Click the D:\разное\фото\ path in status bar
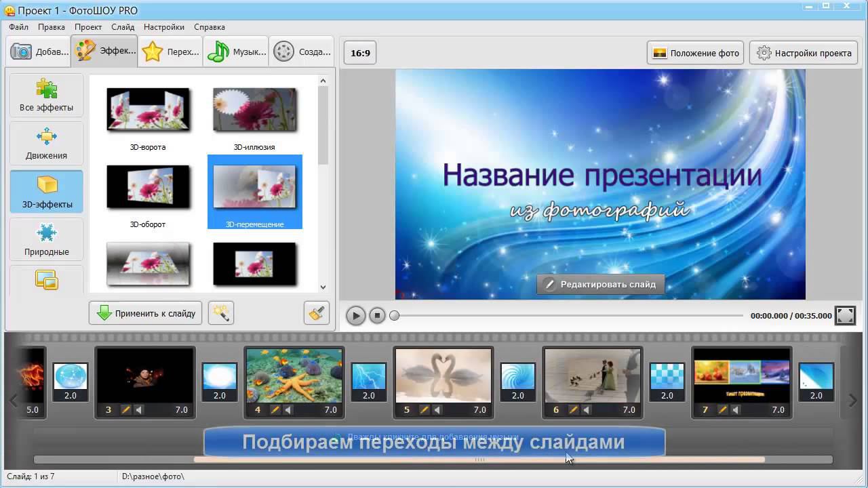 (153, 476)
